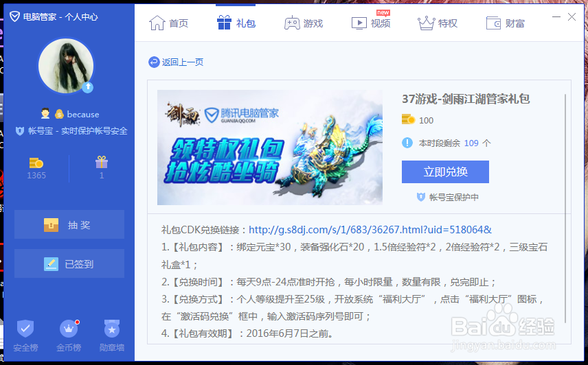The height and width of the screenshot is (365, 588).
Task: Open 勋章墙 medal wall icon
Action: [112, 329]
